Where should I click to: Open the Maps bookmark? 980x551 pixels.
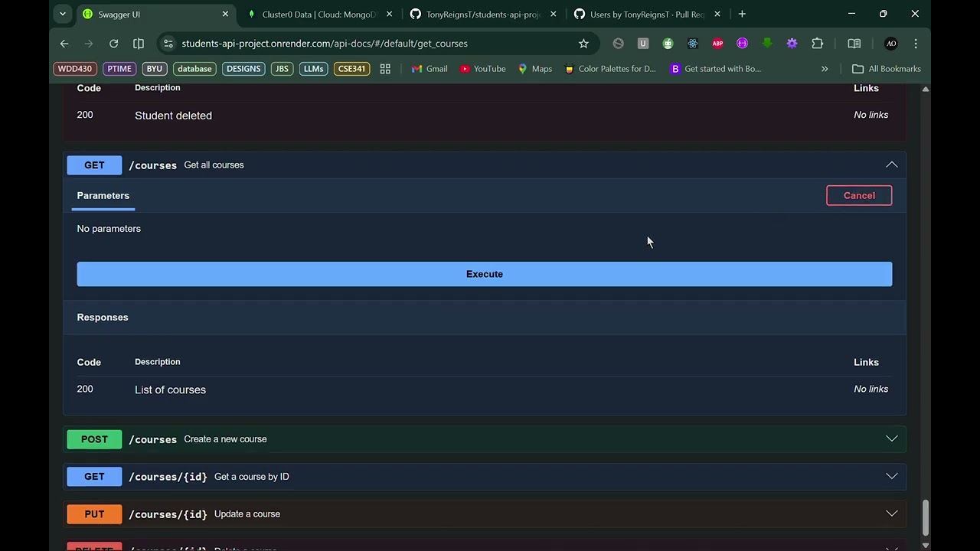(x=535, y=69)
